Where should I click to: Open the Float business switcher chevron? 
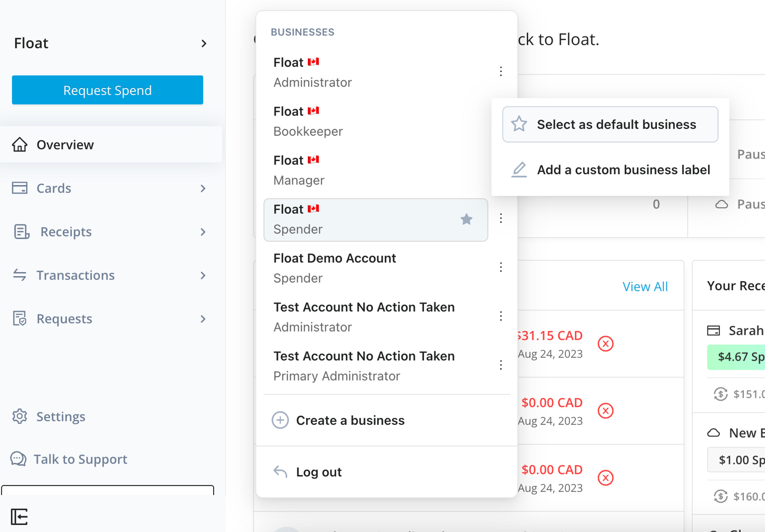[x=204, y=44]
